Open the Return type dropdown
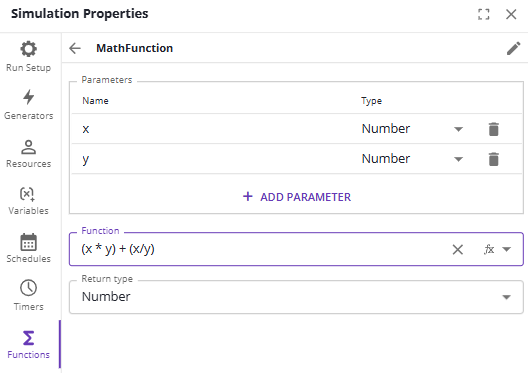Viewport: 528px width, 373px height. click(296, 297)
